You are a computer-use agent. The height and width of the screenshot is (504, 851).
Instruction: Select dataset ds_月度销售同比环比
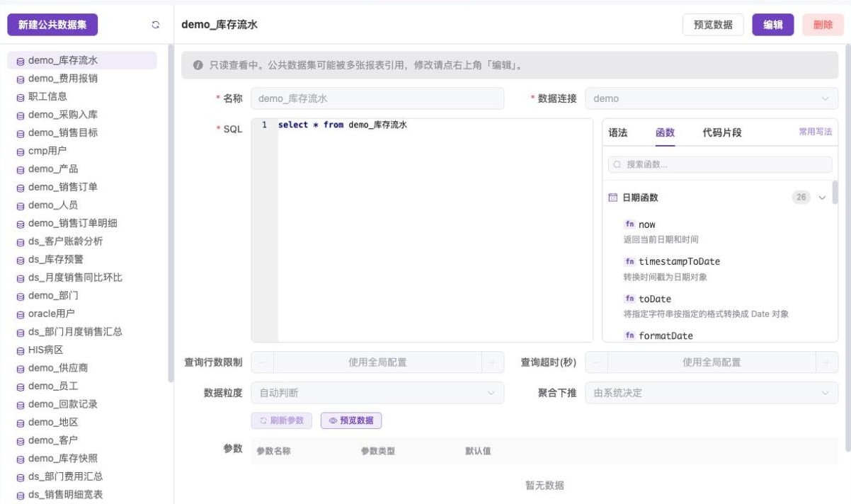pyautogui.click(x=82, y=277)
